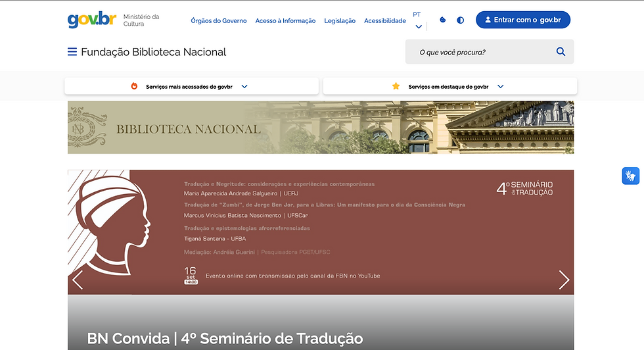Screen dimensions: 644x350
Task: Open the gov.br logo home link
Action: pyautogui.click(x=92, y=19)
